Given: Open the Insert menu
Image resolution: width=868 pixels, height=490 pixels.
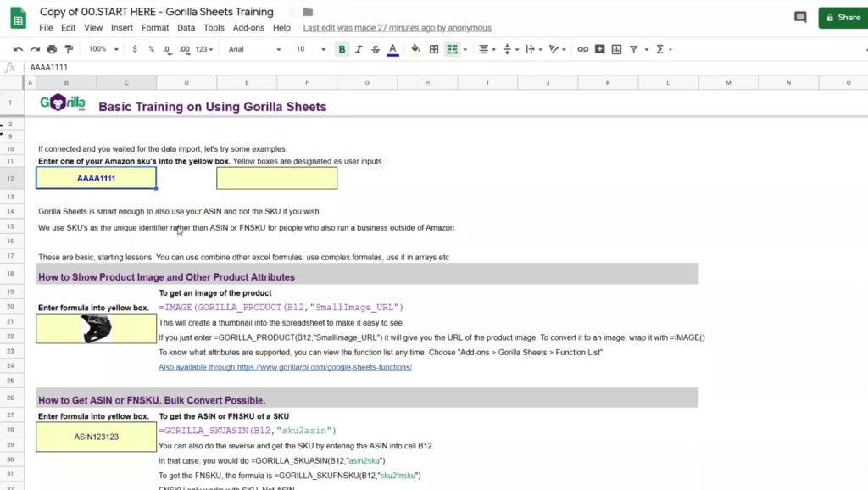Looking at the screenshot, I should [x=122, y=28].
